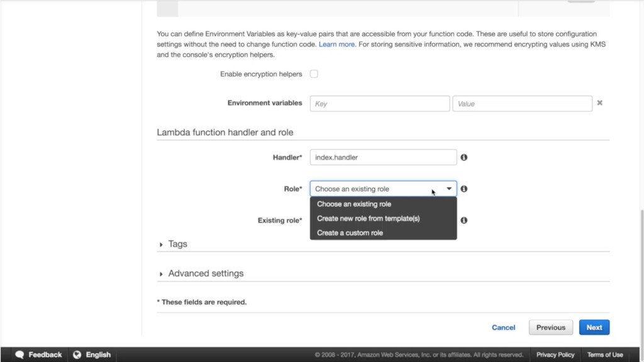Click the Previous button
Viewport: 644px width, 362px height.
(x=551, y=327)
